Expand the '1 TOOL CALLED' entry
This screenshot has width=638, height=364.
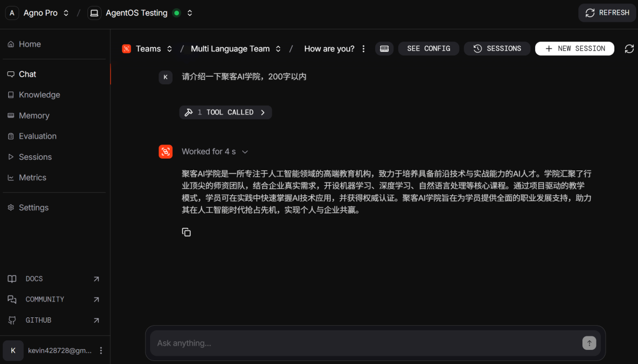point(226,112)
